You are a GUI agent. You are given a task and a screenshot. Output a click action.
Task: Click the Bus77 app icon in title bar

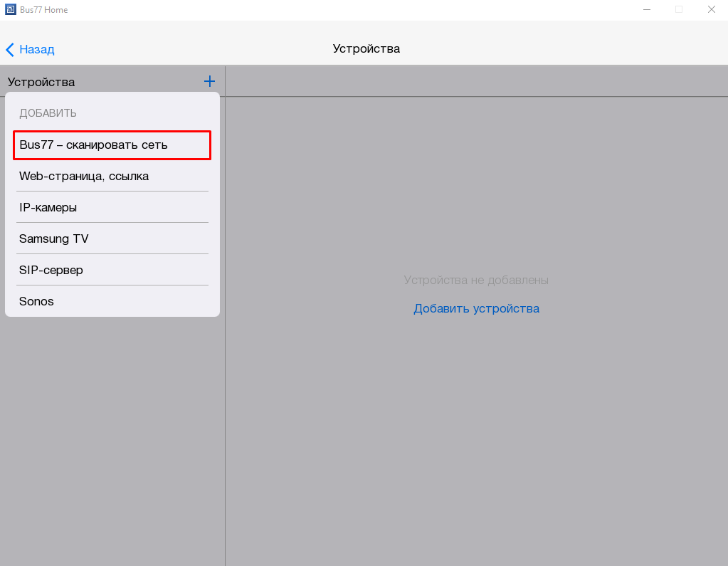(x=10, y=10)
